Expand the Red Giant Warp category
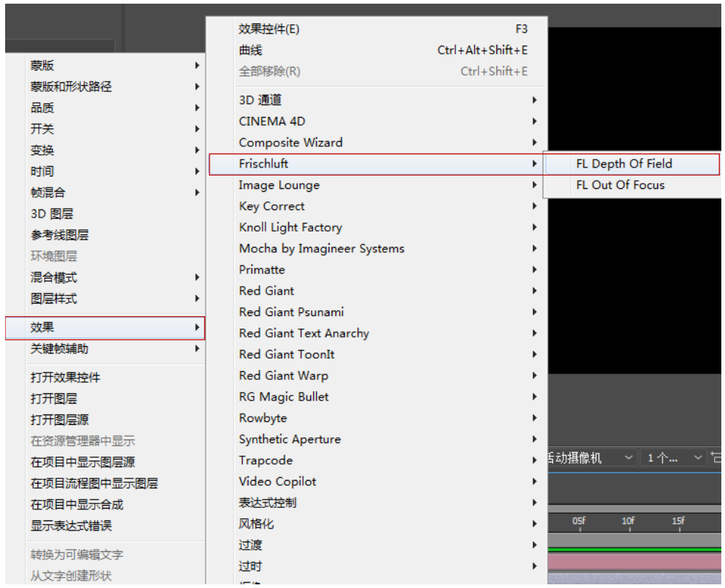This screenshot has height=588, width=725. pyautogui.click(x=376, y=376)
